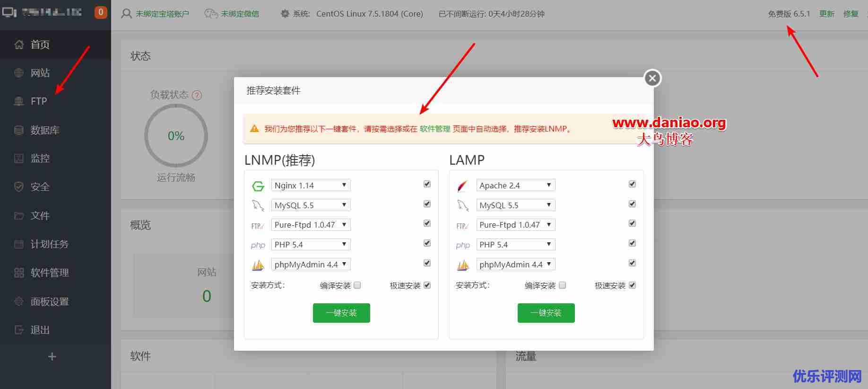Open the 计划任务 menu item
Screen dimensions: 868x389
pos(49,244)
